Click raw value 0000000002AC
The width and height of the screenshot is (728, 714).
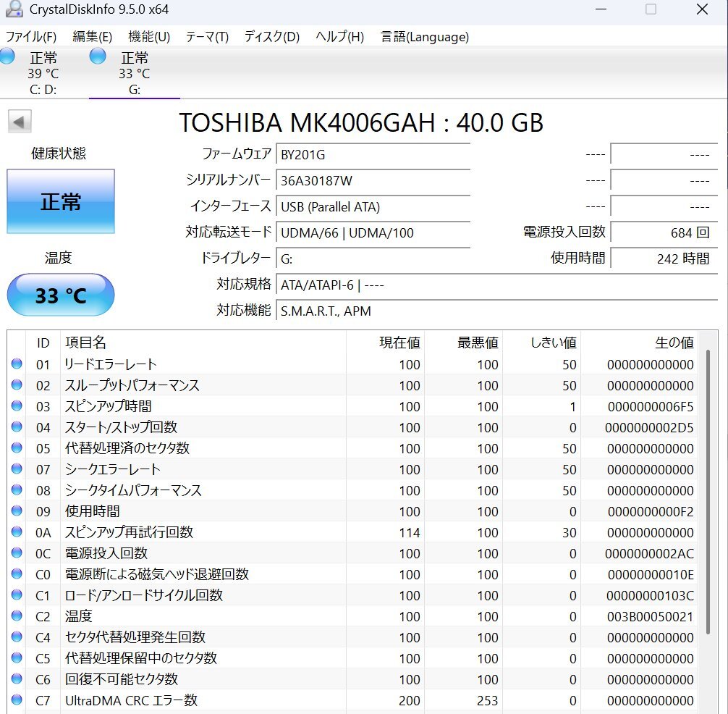click(x=649, y=553)
